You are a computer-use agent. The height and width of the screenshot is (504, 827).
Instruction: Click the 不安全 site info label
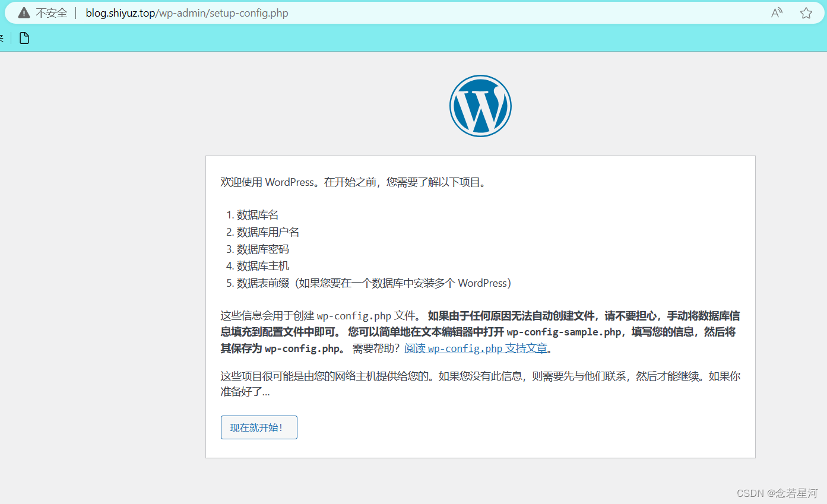52,13
